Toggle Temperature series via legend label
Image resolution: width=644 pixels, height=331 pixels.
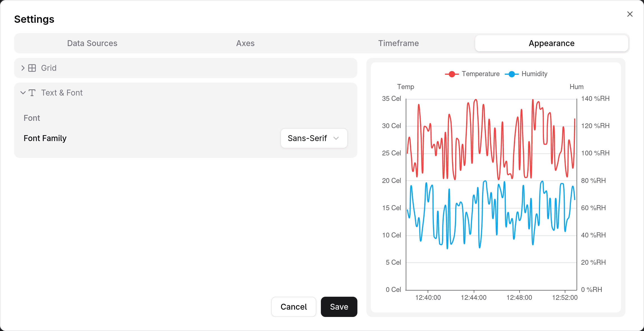[x=480, y=74]
